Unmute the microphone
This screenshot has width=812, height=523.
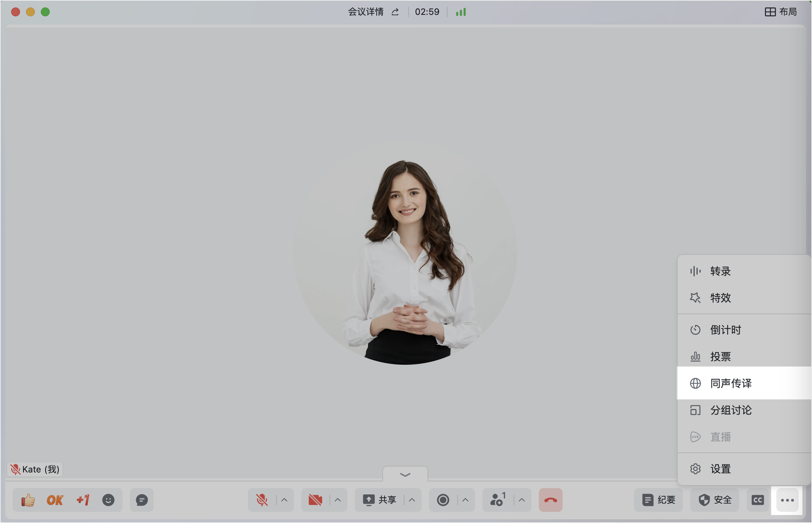tap(262, 500)
